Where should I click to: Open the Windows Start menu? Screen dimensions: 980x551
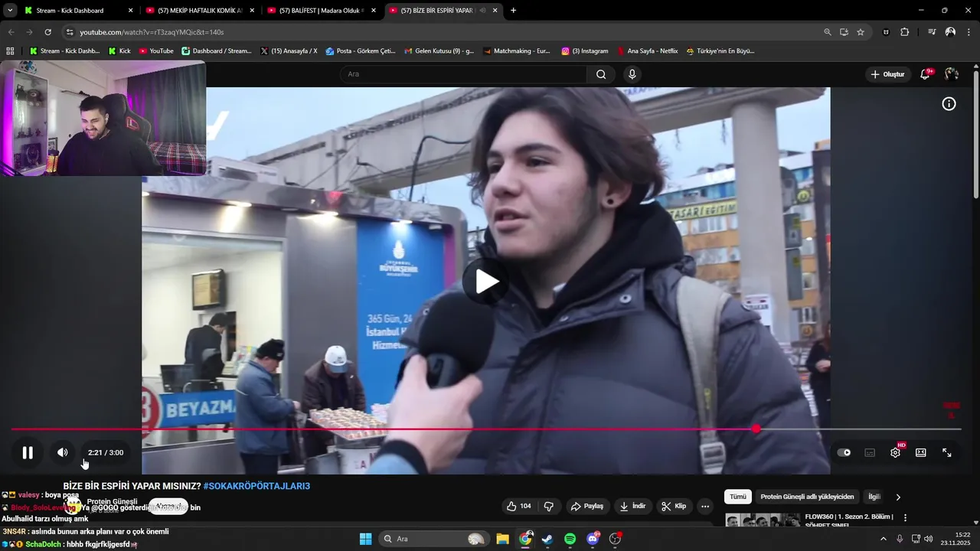365,539
